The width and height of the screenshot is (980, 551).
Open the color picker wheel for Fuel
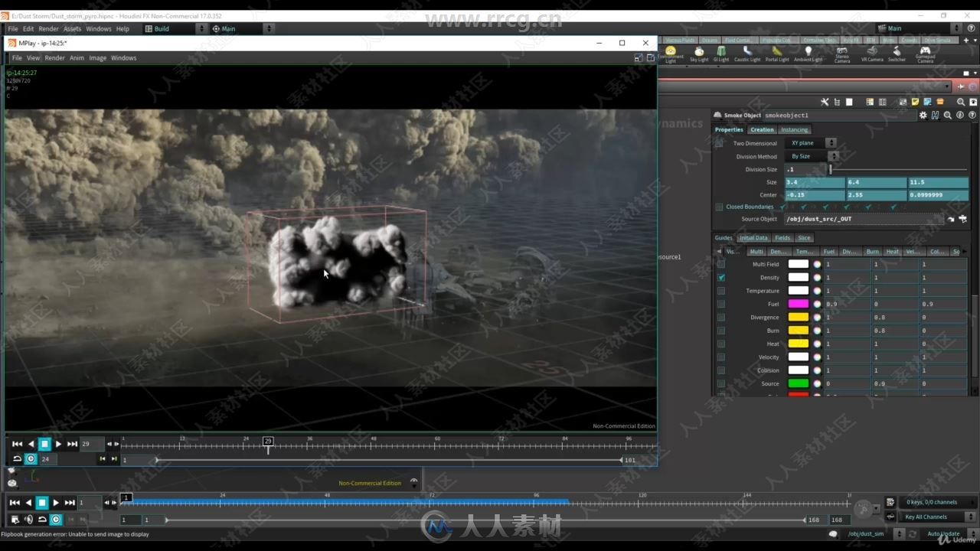tap(817, 304)
